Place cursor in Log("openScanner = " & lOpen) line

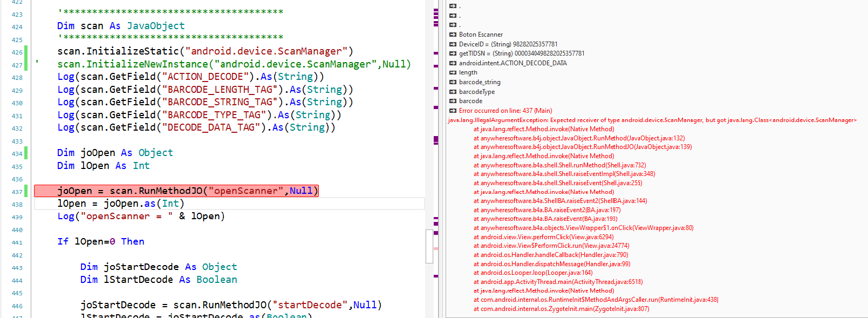[x=141, y=216]
